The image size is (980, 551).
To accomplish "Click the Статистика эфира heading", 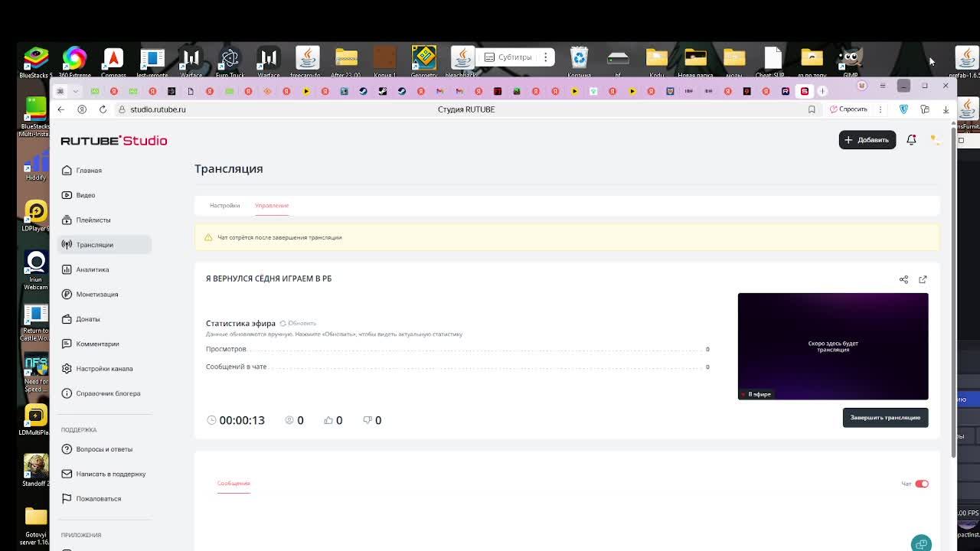I will tap(240, 323).
